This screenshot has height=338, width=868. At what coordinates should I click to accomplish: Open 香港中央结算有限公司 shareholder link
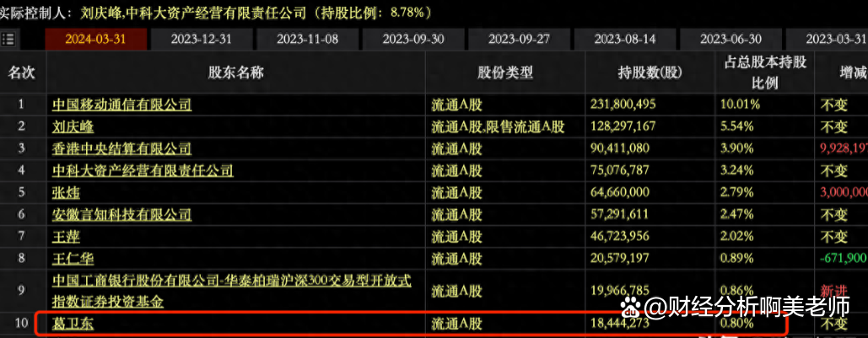[121, 148]
